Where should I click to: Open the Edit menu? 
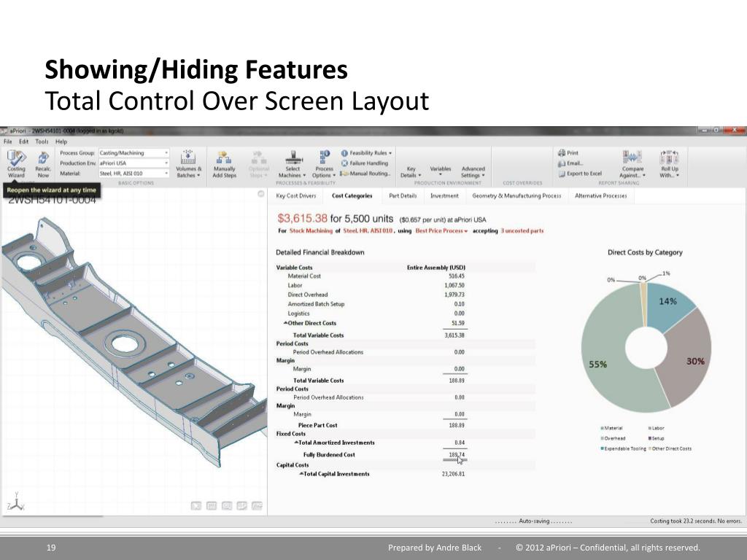coord(24,141)
